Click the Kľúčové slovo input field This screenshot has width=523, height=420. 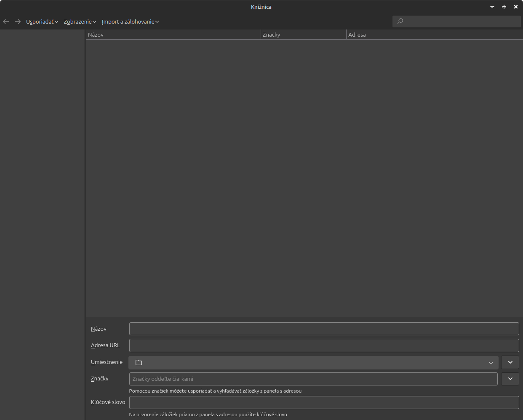pyautogui.click(x=324, y=402)
